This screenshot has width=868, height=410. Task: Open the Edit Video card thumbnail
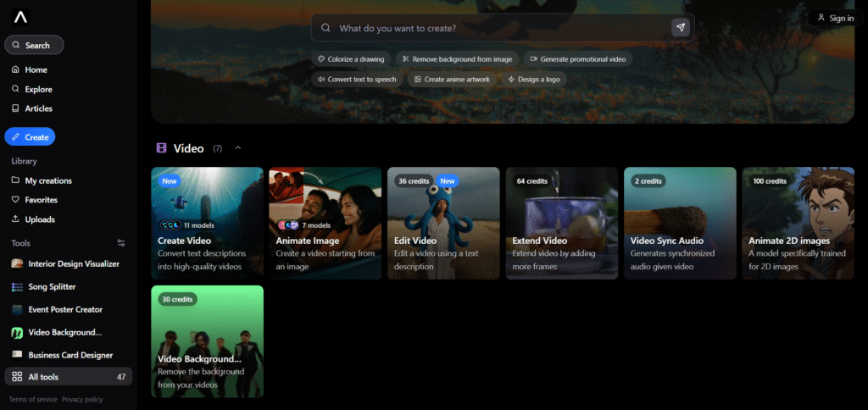tap(443, 222)
